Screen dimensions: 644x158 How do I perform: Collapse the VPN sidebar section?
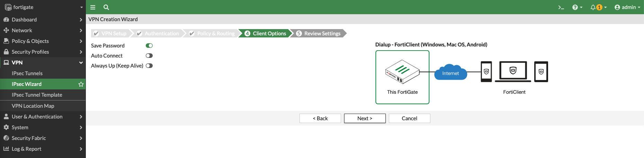pos(43,63)
